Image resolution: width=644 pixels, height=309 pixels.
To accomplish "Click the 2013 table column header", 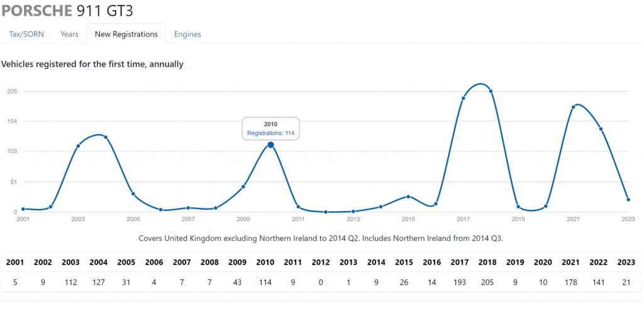I will pyautogui.click(x=348, y=263).
